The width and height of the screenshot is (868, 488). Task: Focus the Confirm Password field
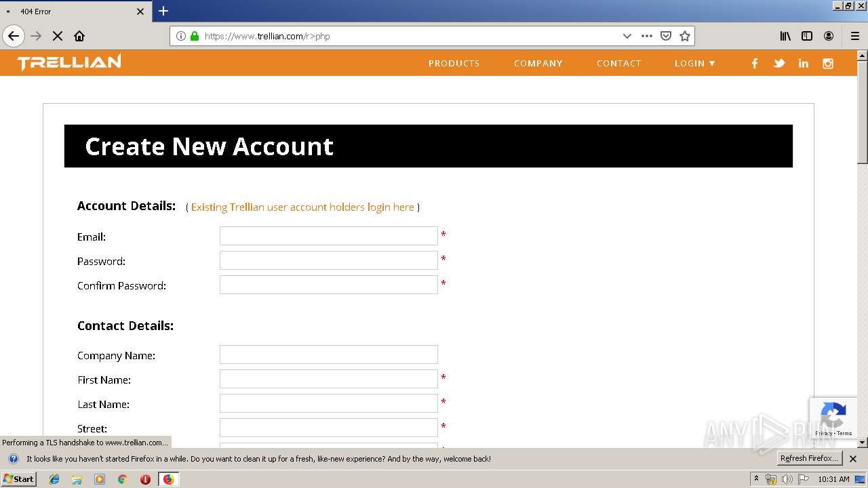[x=329, y=285]
